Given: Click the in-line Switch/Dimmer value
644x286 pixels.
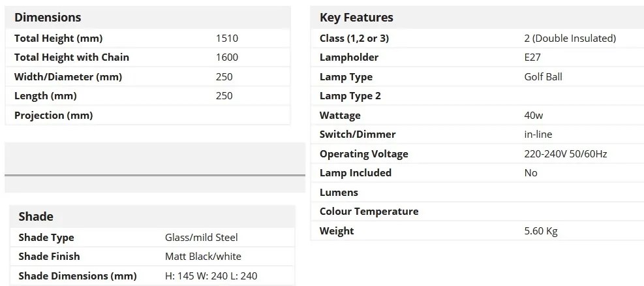Looking at the screenshot, I should [538, 135].
